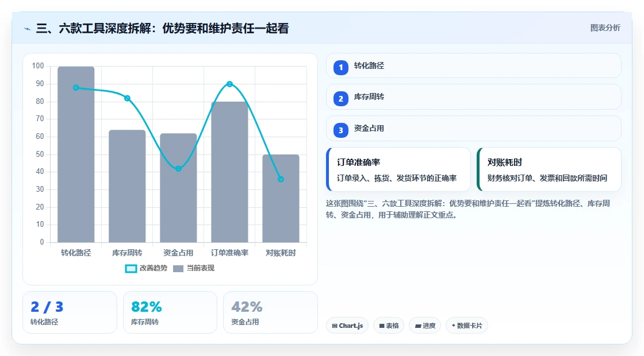Open the 对账耗时 info card
The image size is (644, 356).
pos(549,169)
